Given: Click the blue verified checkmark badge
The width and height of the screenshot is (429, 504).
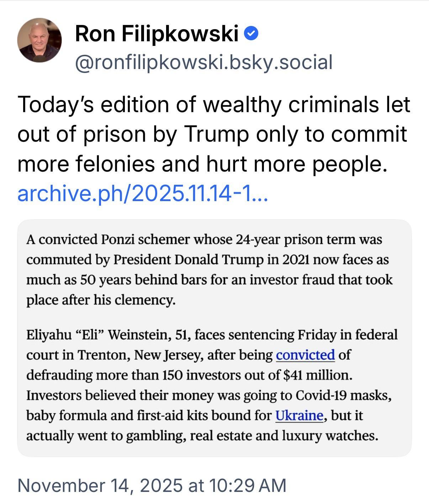Looking at the screenshot, I should click(251, 34).
